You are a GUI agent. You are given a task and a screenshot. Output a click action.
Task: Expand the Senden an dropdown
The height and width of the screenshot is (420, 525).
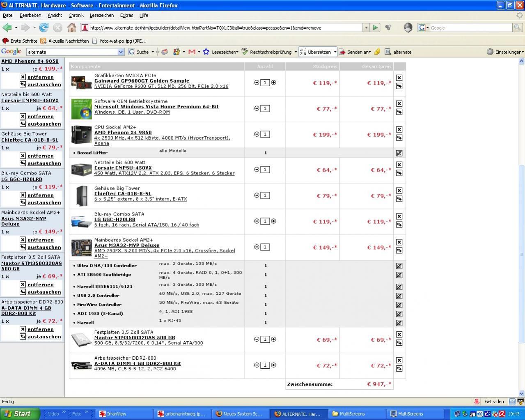coord(369,52)
